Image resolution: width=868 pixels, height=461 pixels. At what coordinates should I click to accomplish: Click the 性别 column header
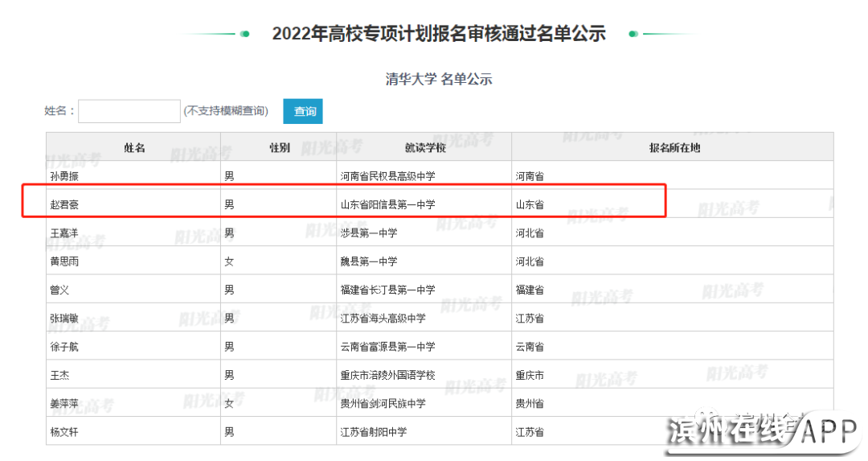[x=279, y=148]
